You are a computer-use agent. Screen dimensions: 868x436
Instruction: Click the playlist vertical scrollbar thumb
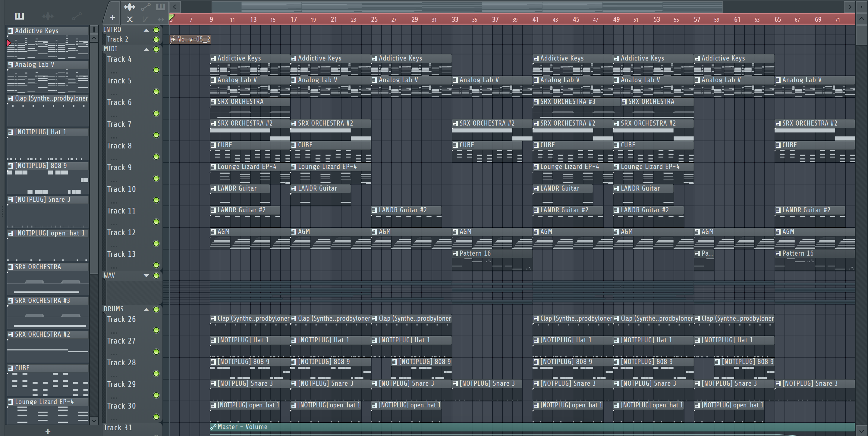[862, 35]
